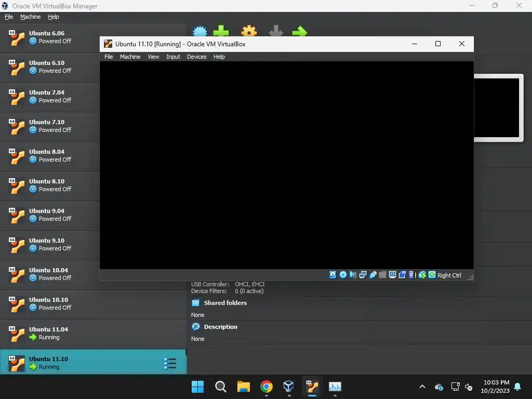Viewport: 532px width, 399px height.
Task: Click the Right Ctrl host key label
Action: pos(449,275)
